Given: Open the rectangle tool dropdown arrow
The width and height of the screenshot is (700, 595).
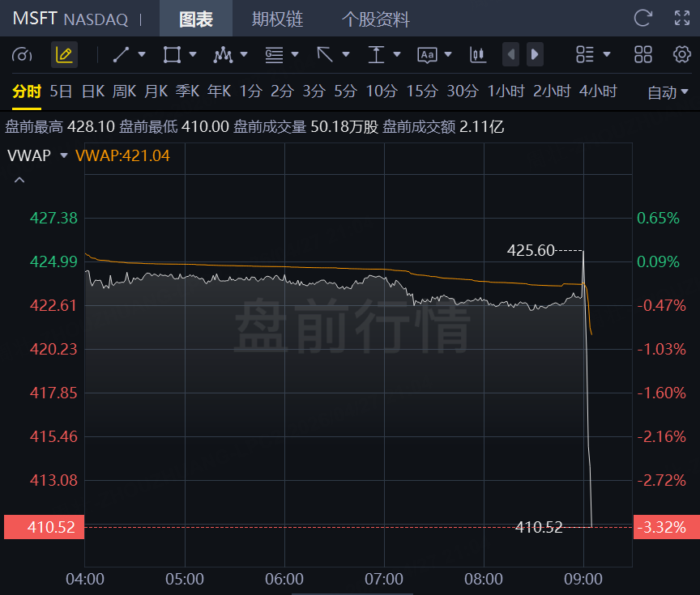Looking at the screenshot, I should (x=193, y=54).
